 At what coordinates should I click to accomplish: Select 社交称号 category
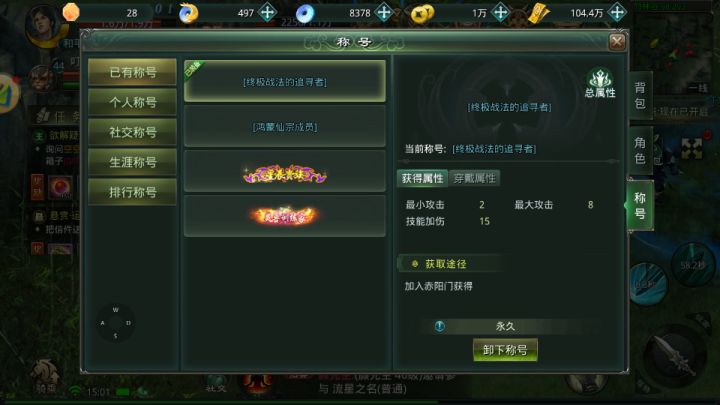[132, 132]
